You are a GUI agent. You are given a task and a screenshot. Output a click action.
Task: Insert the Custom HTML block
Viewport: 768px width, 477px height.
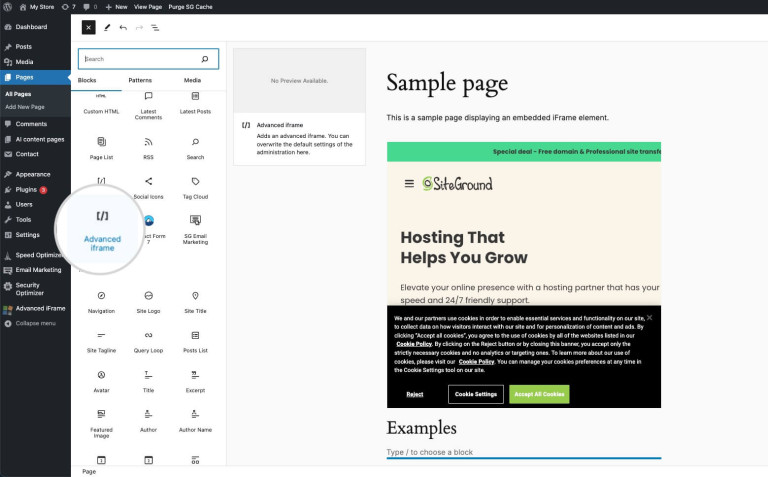tap(101, 104)
